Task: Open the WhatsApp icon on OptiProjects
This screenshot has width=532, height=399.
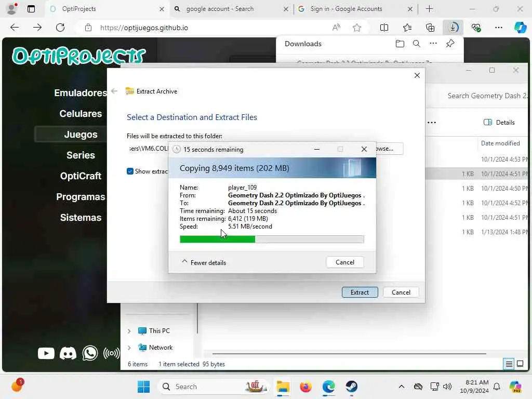Action: [90, 353]
